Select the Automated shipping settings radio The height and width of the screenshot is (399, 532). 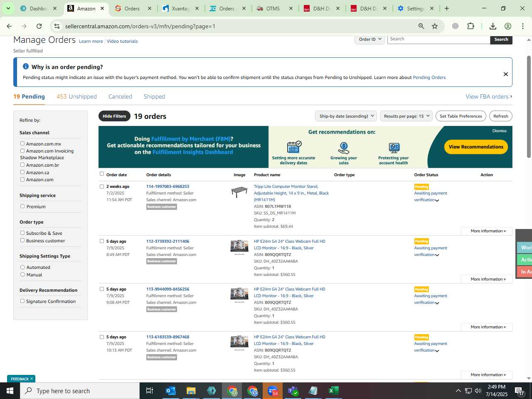[22, 267]
